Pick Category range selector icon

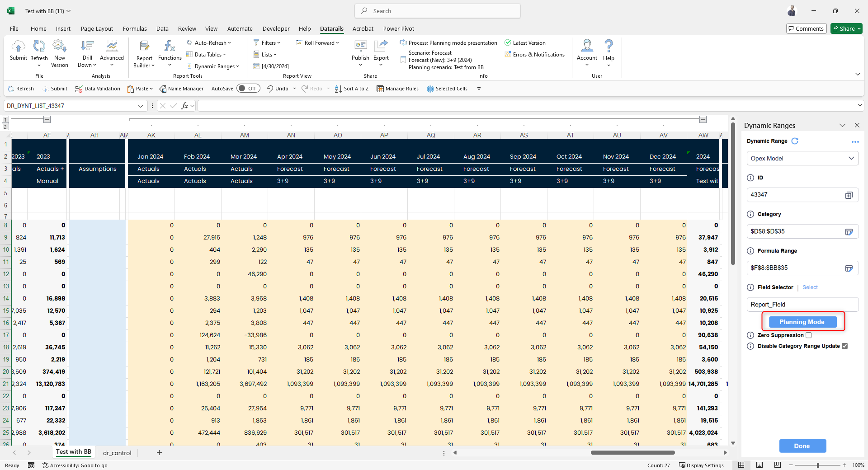(x=849, y=231)
